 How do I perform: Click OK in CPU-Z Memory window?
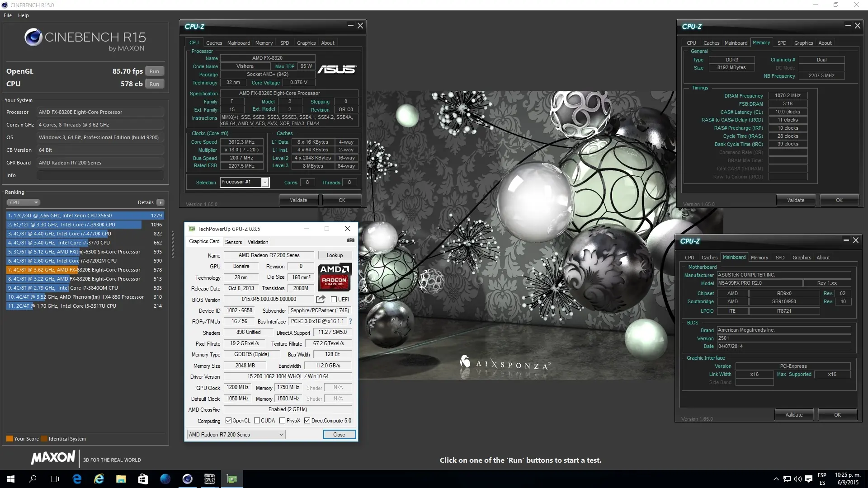pyautogui.click(x=839, y=200)
